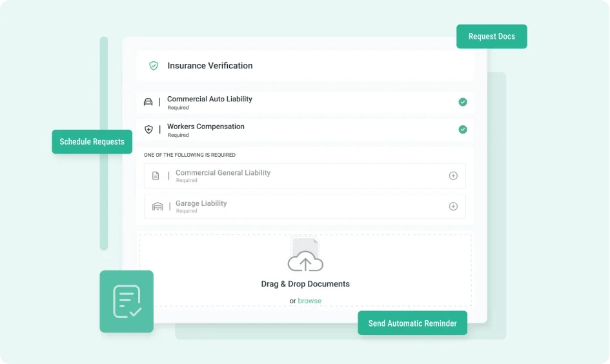The image size is (610, 364).
Task: Click the Workers Compensation shield-plus icon
Action: pyautogui.click(x=148, y=130)
